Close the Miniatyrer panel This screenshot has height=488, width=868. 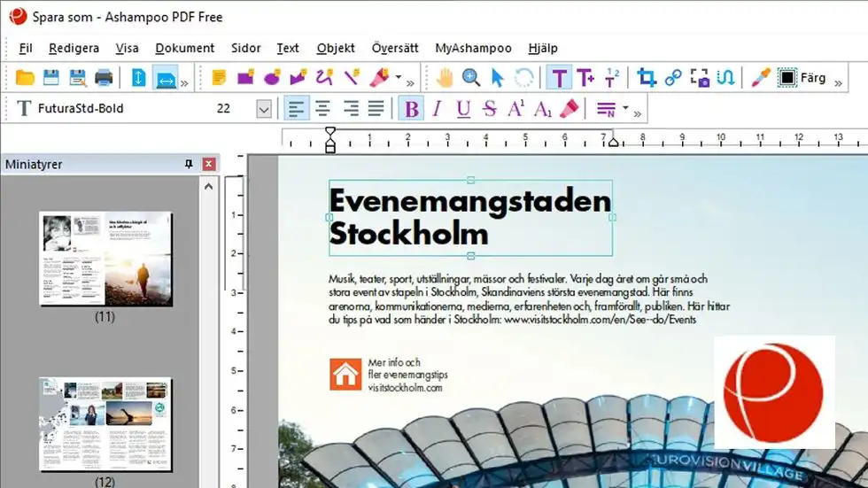(209, 164)
